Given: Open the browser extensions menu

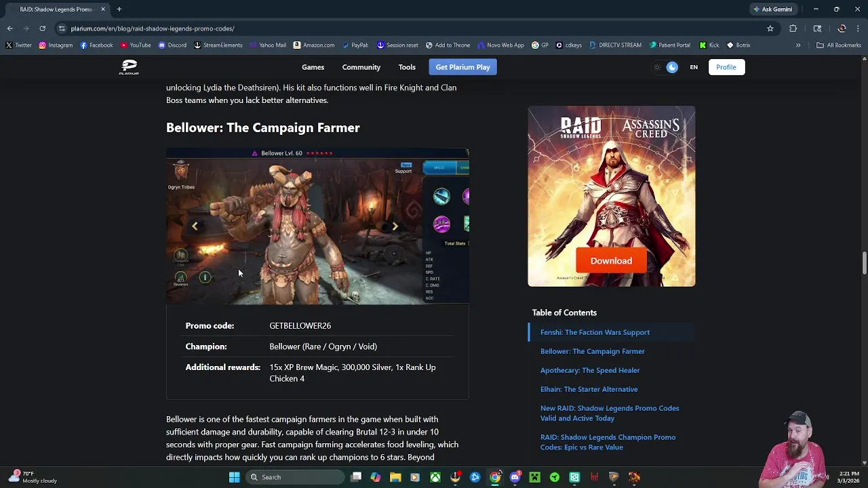Looking at the screenshot, I should pyautogui.click(x=793, y=28).
